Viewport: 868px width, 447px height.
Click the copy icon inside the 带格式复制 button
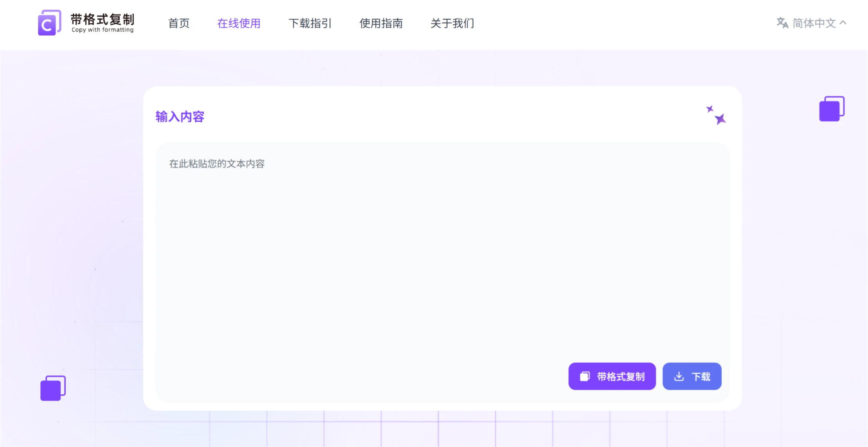584,376
